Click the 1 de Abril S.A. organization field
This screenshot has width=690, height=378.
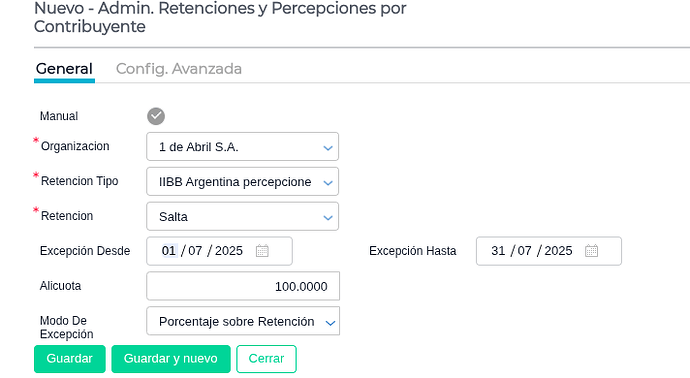coord(242,147)
